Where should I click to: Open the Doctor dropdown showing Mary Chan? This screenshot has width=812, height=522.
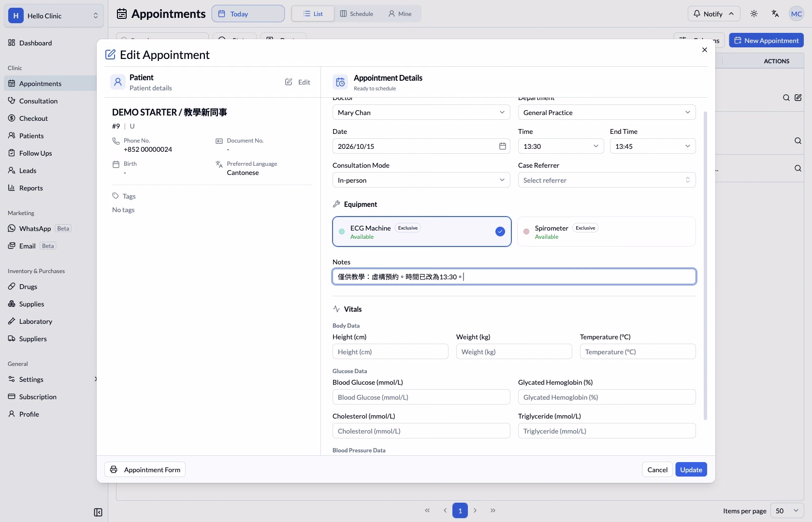click(421, 112)
